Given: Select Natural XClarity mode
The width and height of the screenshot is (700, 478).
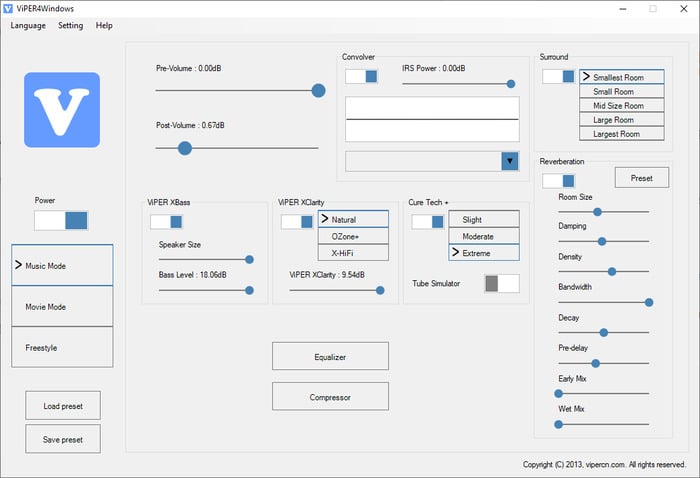Looking at the screenshot, I should tap(353, 219).
